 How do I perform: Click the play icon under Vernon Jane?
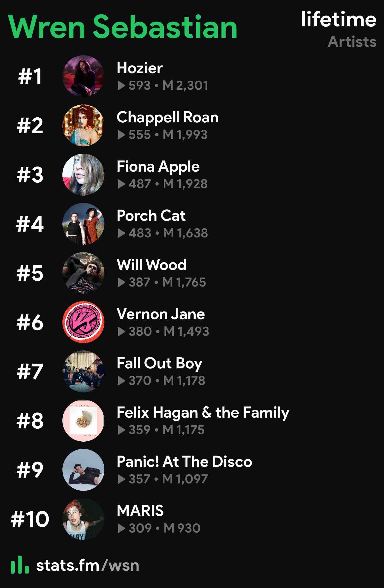pyautogui.click(x=121, y=331)
